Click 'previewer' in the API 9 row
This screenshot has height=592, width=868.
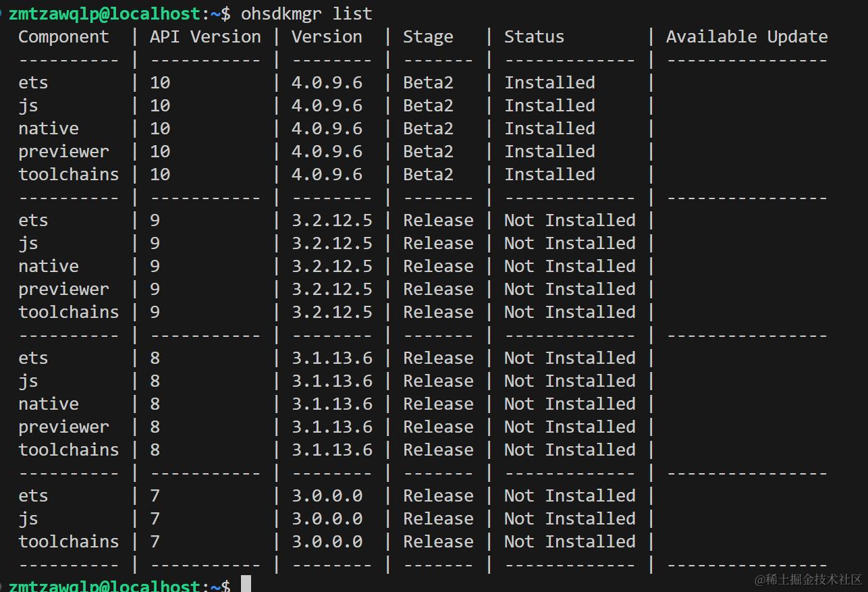[x=63, y=290]
